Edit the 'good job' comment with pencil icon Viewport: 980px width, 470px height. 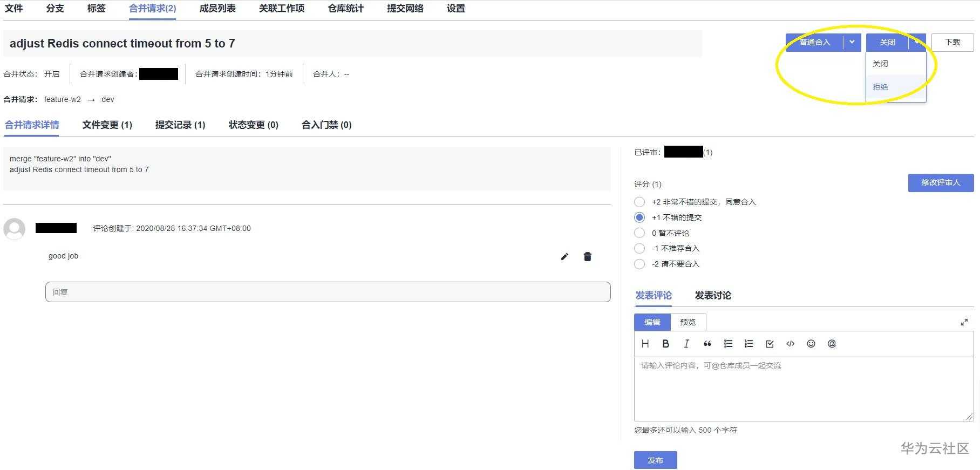pyautogui.click(x=564, y=257)
